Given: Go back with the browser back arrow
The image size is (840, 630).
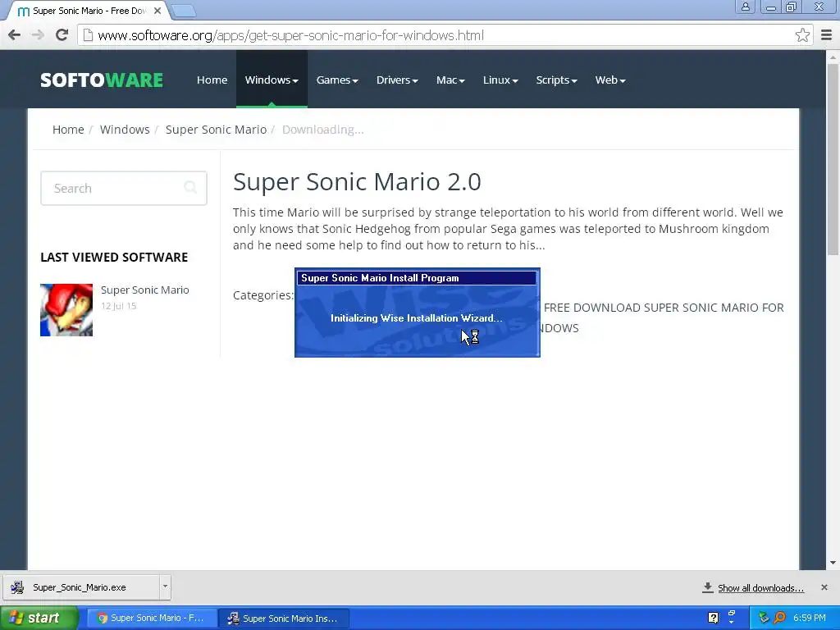Looking at the screenshot, I should pyautogui.click(x=15, y=35).
